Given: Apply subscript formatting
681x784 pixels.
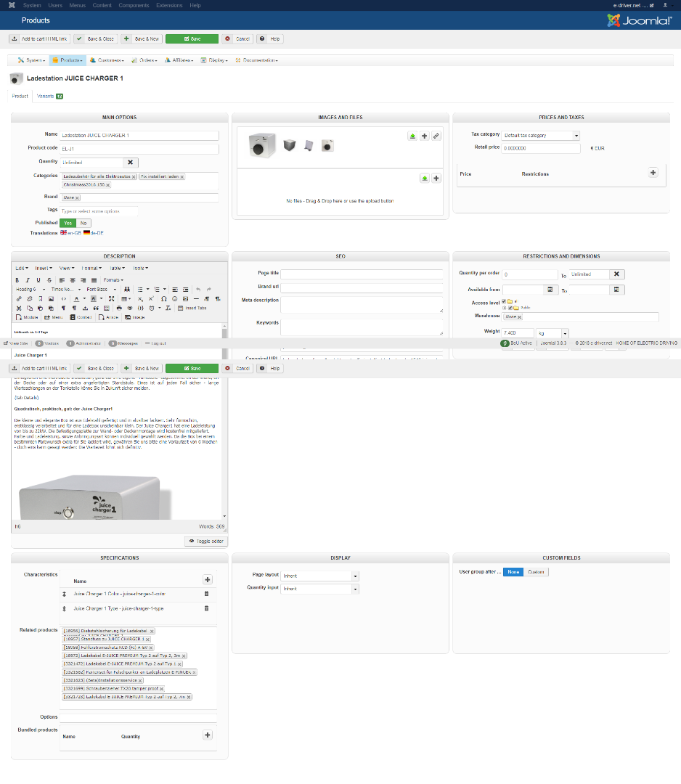Looking at the screenshot, I should (141, 299).
